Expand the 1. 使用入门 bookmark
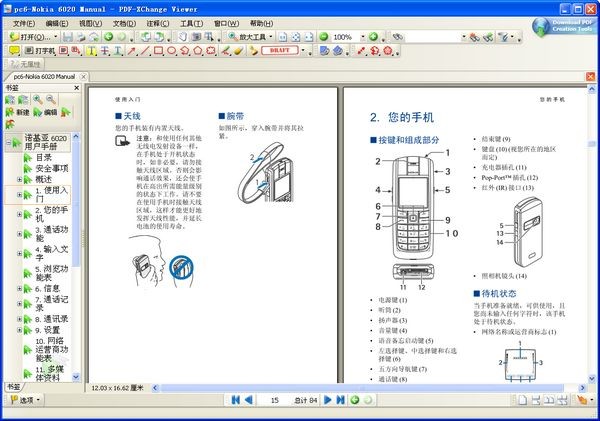This screenshot has width=600, height=421. click(x=19, y=195)
